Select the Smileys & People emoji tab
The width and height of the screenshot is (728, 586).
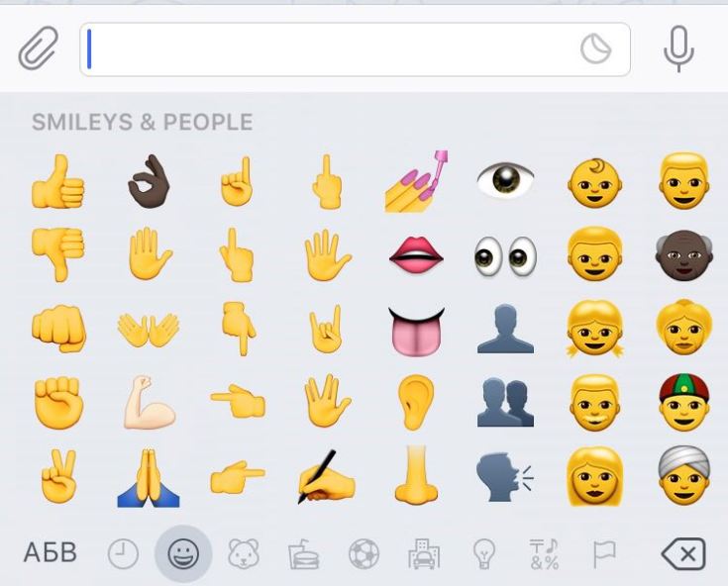(x=183, y=553)
